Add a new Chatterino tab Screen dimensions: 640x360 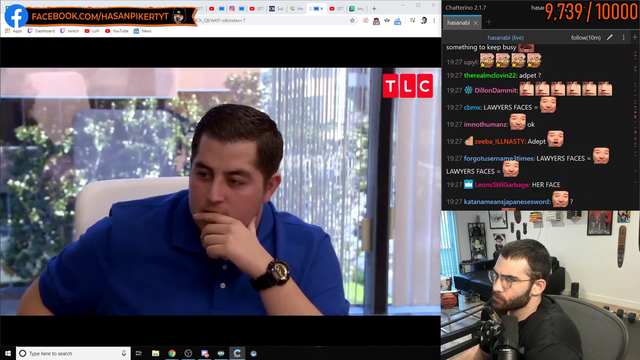(489, 22)
